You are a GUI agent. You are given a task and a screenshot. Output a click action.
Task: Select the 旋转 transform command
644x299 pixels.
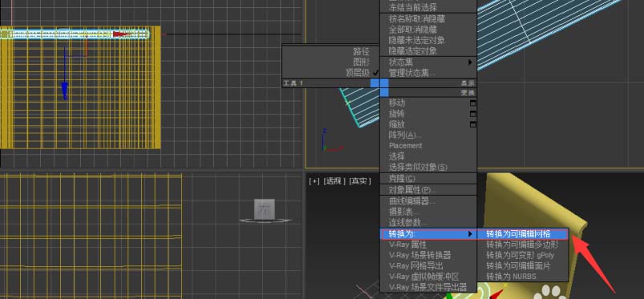point(397,113)
